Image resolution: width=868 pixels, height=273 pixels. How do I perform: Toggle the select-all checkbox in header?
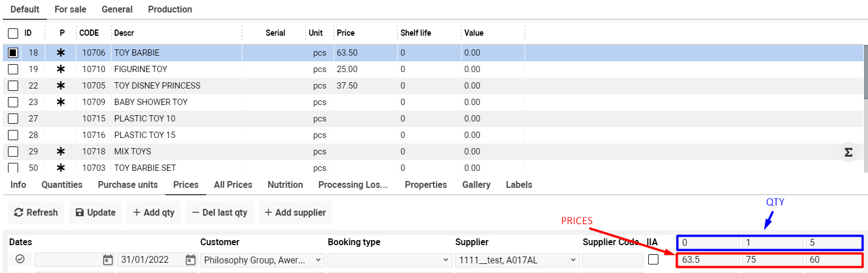13,33
